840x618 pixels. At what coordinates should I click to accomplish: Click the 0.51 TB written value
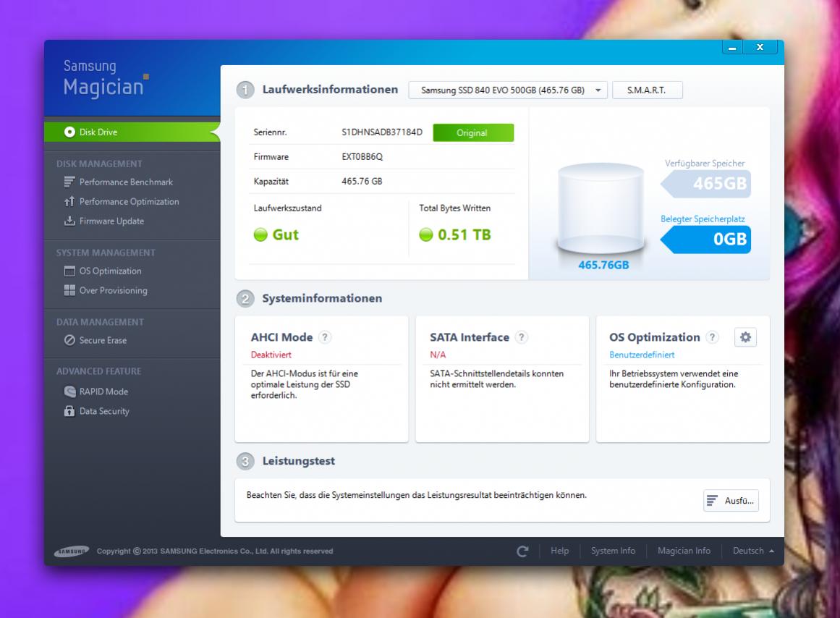coord(464,234)
